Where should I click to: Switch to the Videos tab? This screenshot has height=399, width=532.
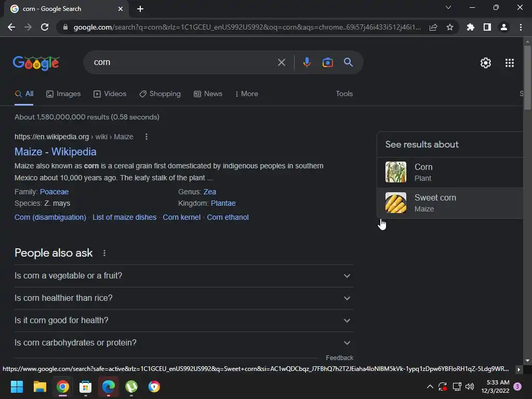[x=110, y=94]
